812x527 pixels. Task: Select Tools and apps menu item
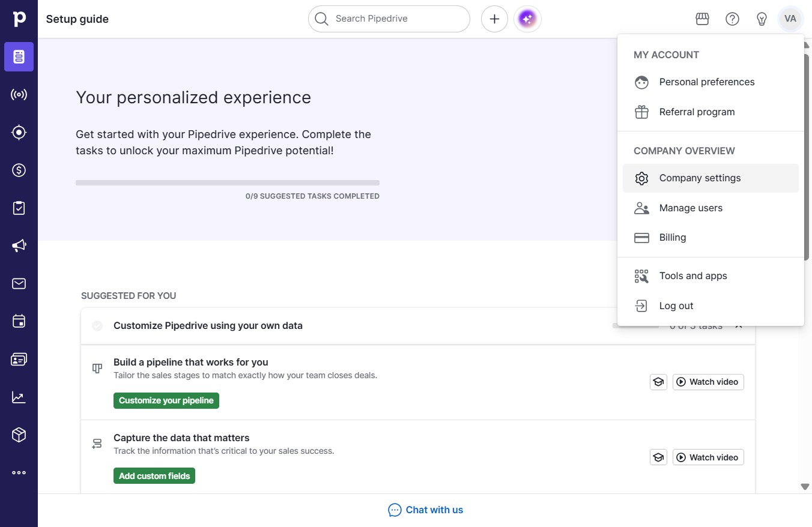(710, 276)
